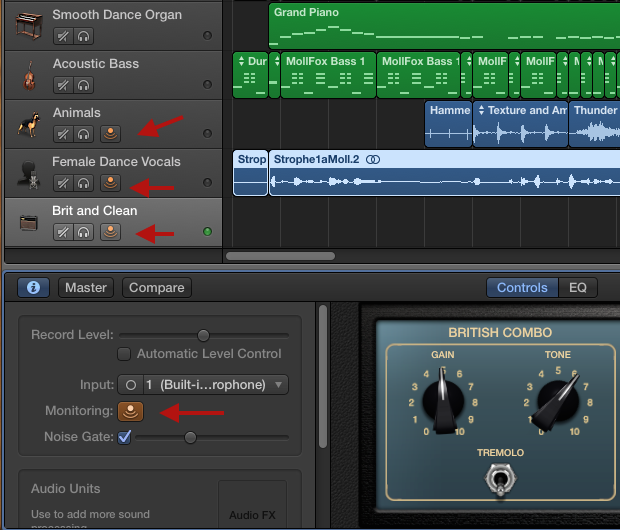
Task: Toggle monitoring on Brit and Clean track
Action: [110, 232]
